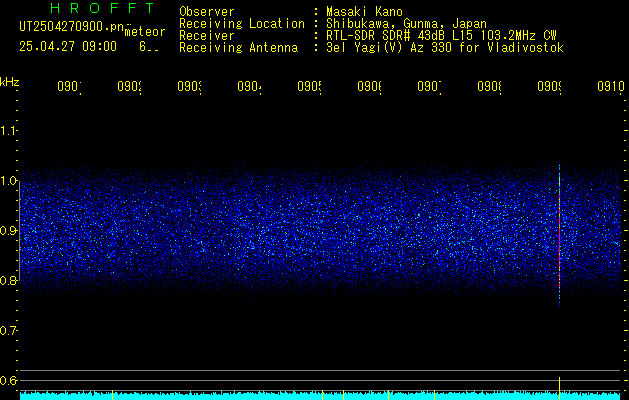Click the RTL-SDR SDR# receiver details
The height and width of the screenshot is (400, 629).
pyautogui.click(x=441, y=36)
